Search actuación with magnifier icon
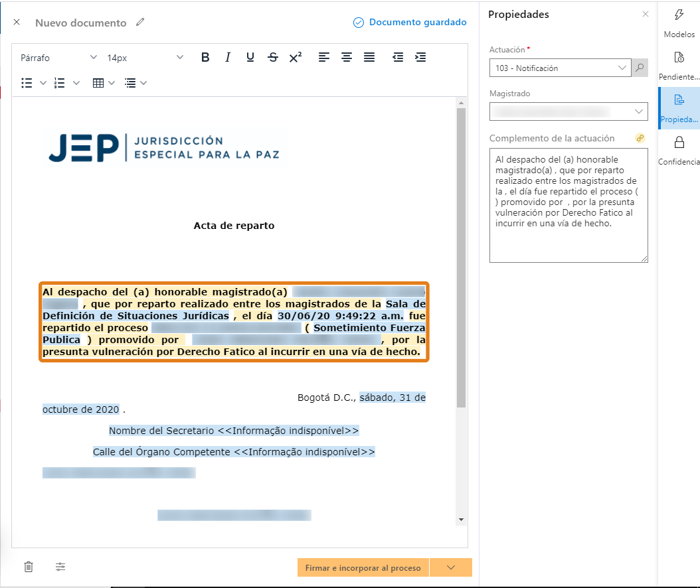 coord(640,68)
